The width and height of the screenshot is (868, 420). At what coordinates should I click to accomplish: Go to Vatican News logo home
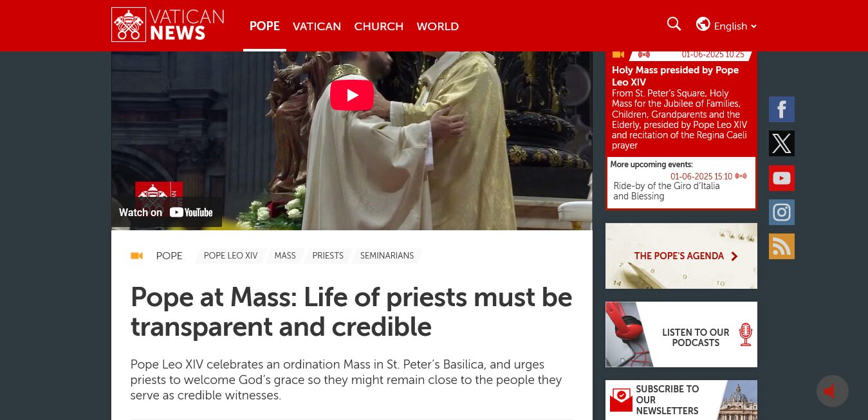point(168,25)
